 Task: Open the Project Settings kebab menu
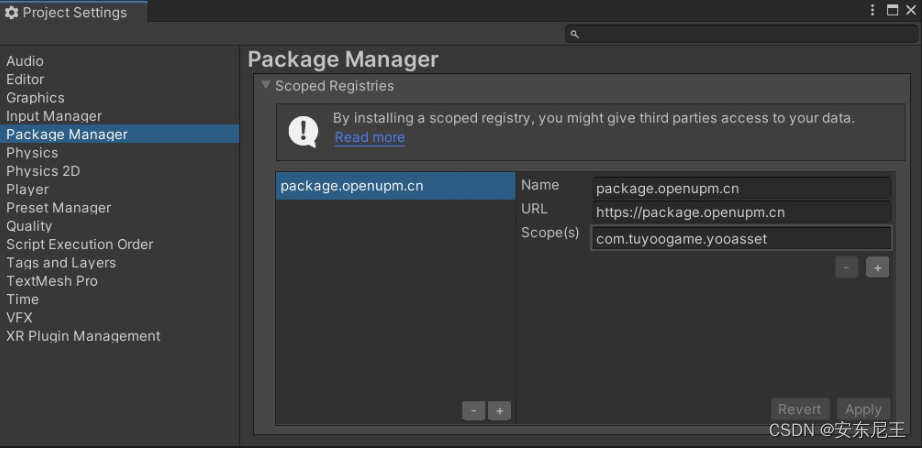pos(873,10)
